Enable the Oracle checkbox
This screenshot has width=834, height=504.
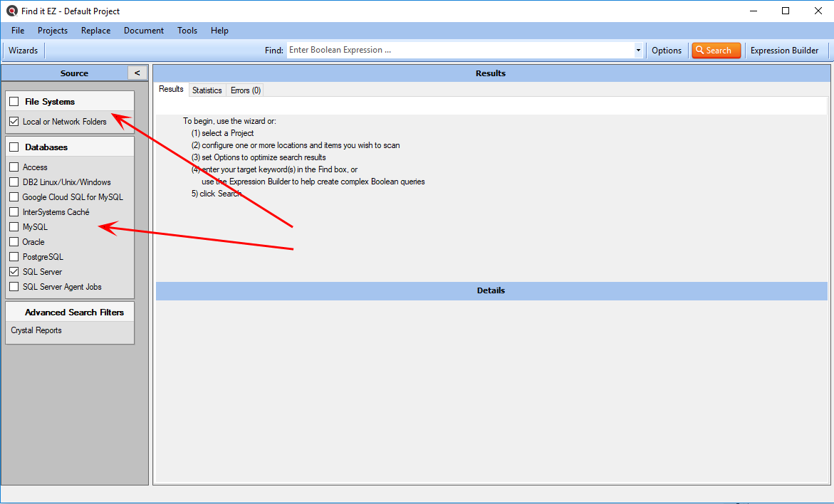[14, 241]
